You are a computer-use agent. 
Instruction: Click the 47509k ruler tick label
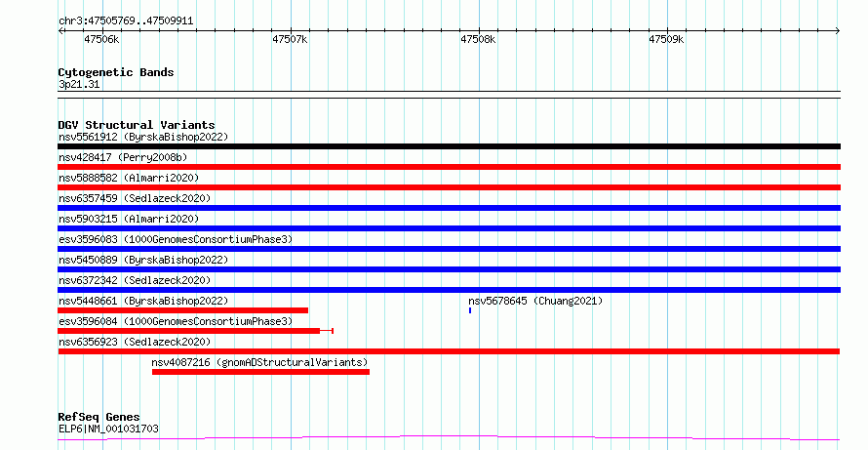tap(666, 39)
